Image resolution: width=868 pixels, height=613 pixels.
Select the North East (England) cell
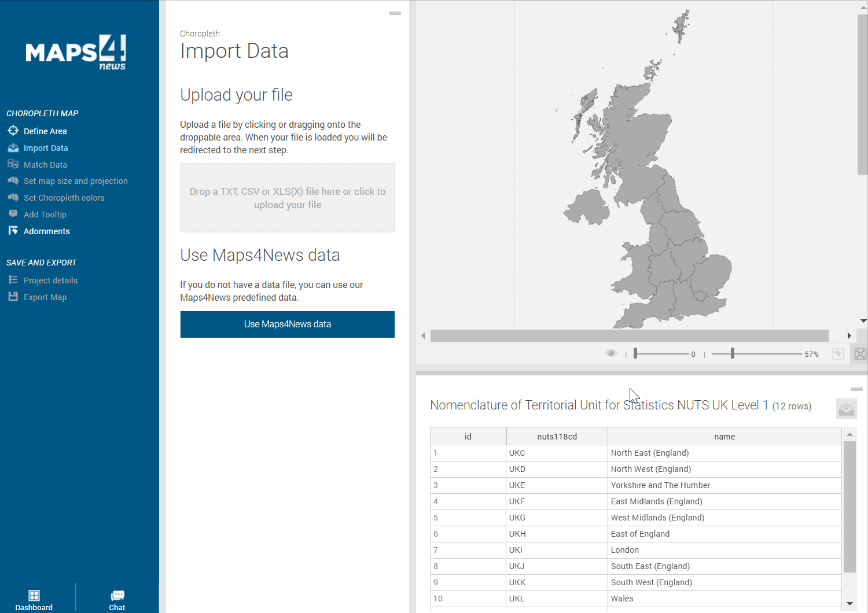tap(724, 453)
